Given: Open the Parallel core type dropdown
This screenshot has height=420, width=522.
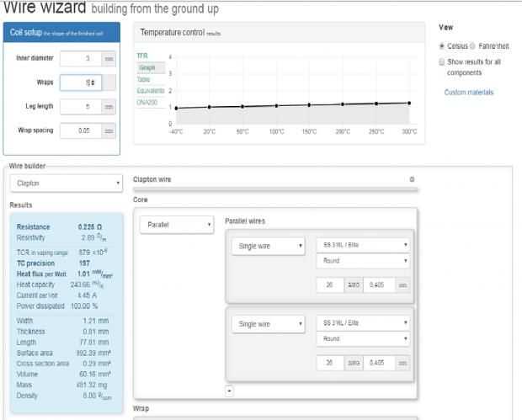Looking at the screenshot, I should click(x=177, y=225).
